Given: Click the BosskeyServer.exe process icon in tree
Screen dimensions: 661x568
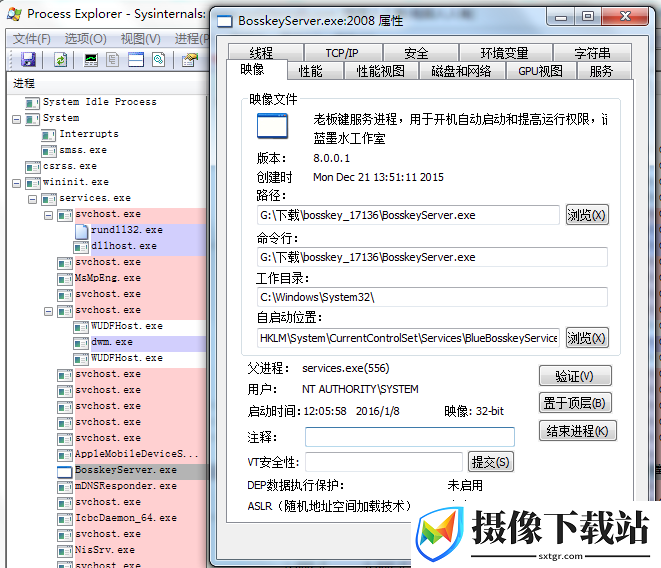Looking at the screenshot, I should [x=64, y=472].
